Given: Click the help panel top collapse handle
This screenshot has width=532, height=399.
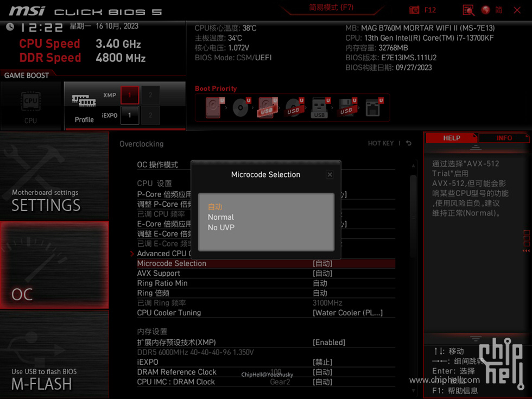Looking at the screenshot, I should click(476, 148).
